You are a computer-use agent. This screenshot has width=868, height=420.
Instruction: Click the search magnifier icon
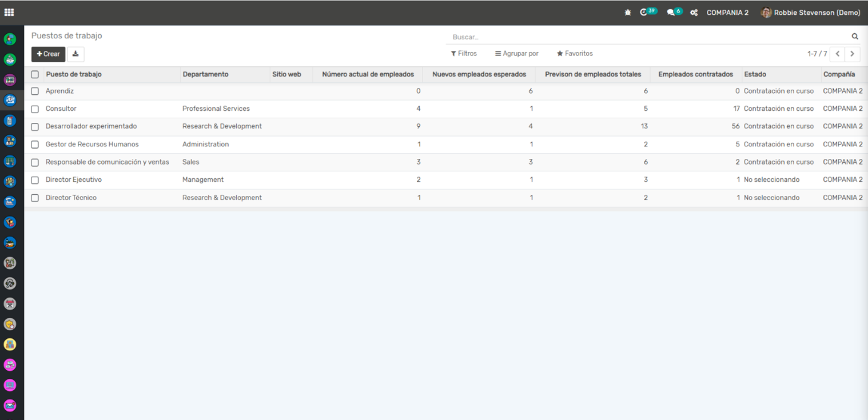coord(855,37)
